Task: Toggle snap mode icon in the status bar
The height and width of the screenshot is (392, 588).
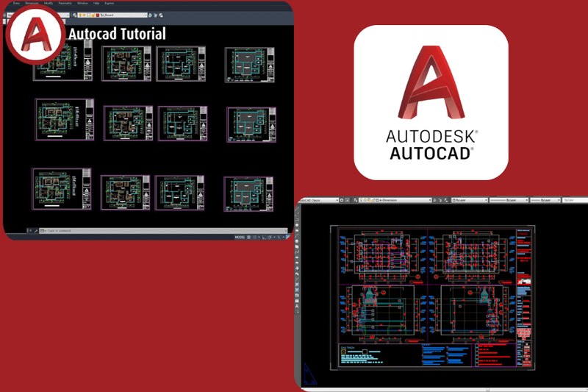Action: click(x=254, y=237)
